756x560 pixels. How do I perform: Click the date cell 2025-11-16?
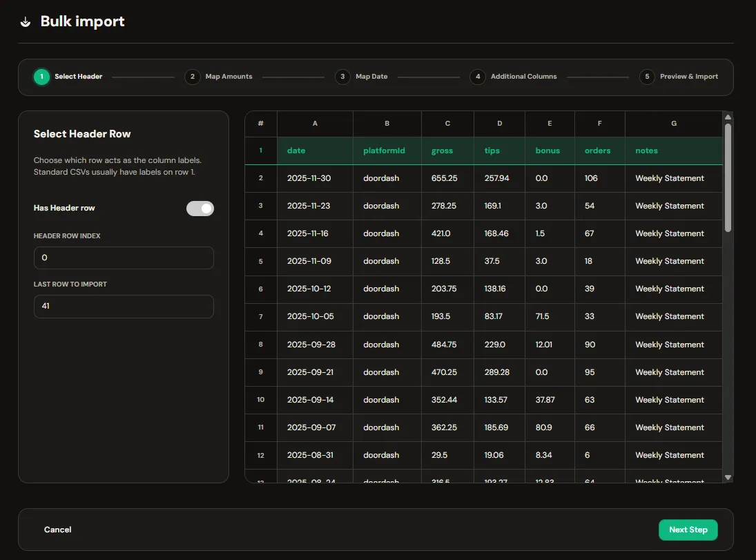coord(315,233)
